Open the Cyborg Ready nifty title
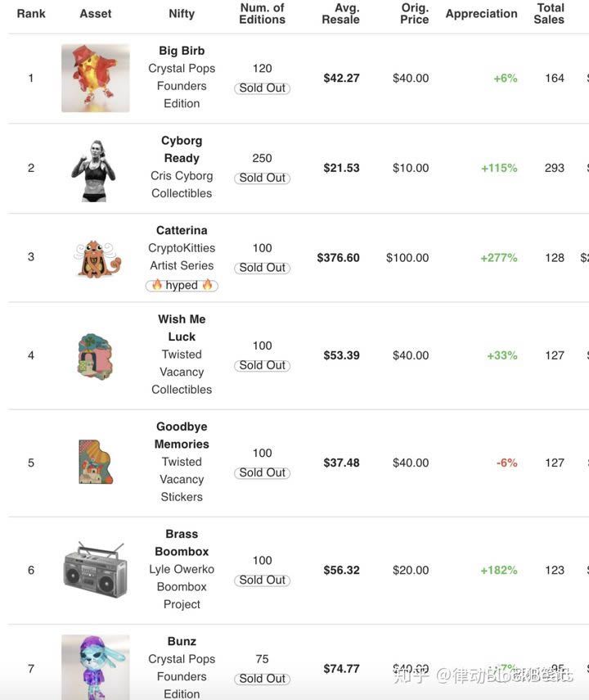 pos(182,150)
